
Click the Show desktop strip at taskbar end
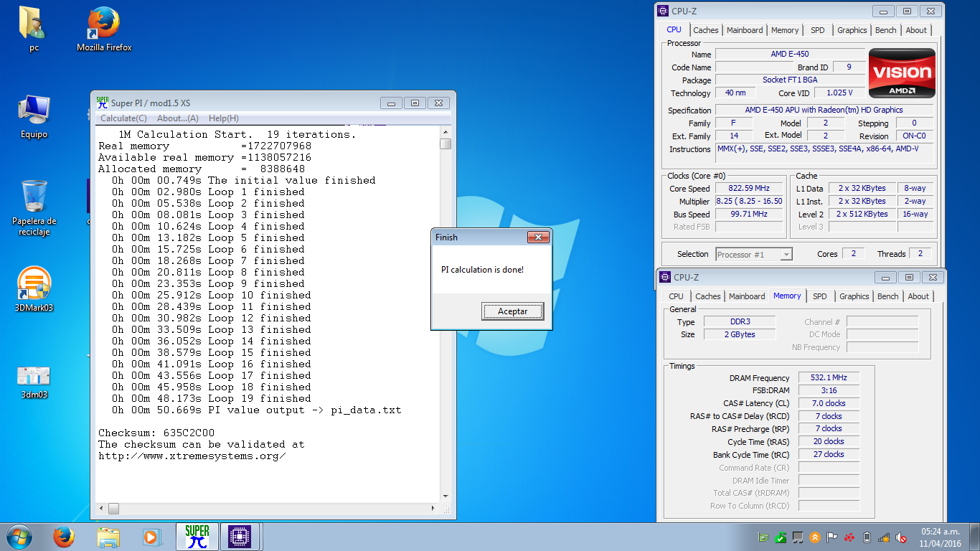coord(975,537)
